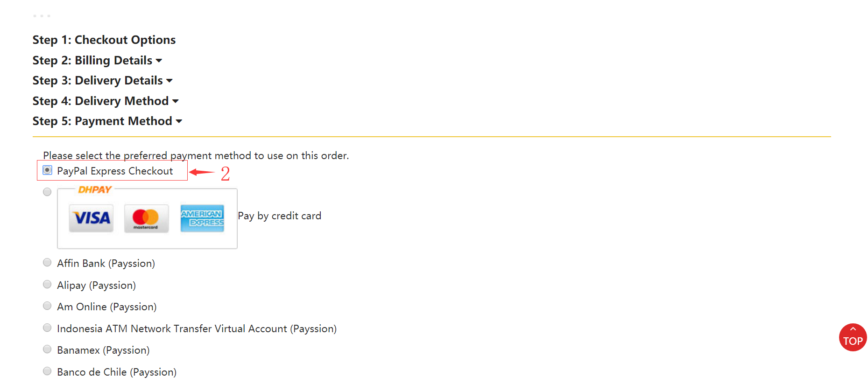Screen dimensions: 868x384
Task: Select PayPal Express Checkout radio button
Action: pos(47,170)
